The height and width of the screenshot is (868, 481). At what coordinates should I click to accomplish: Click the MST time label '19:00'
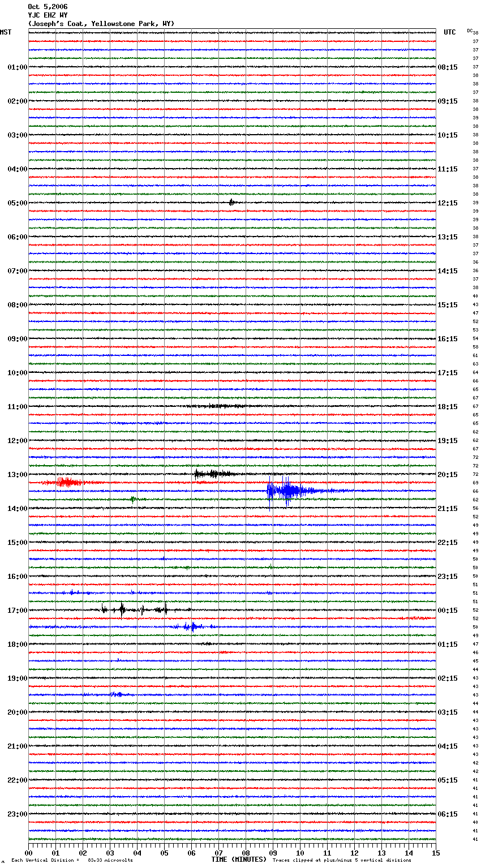18,678
